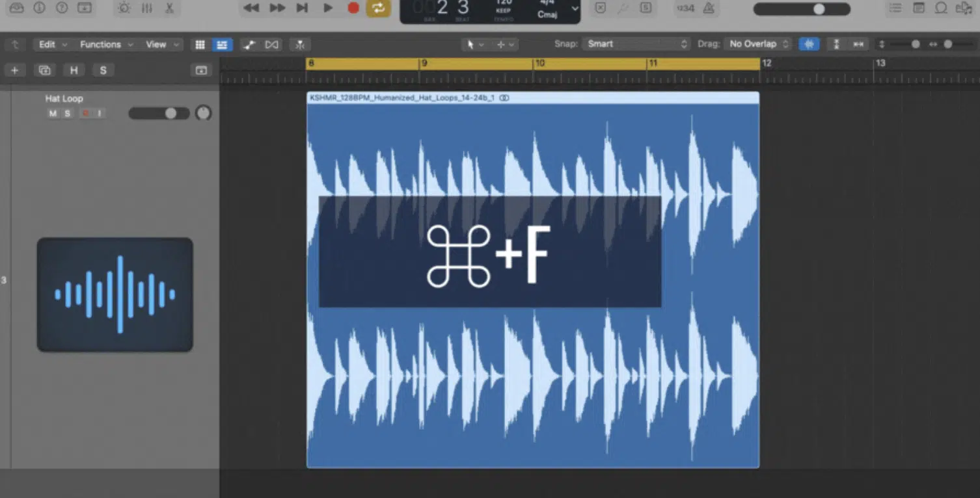
Task: Click the Catch playhead button
Action: [x=300, y=44]
